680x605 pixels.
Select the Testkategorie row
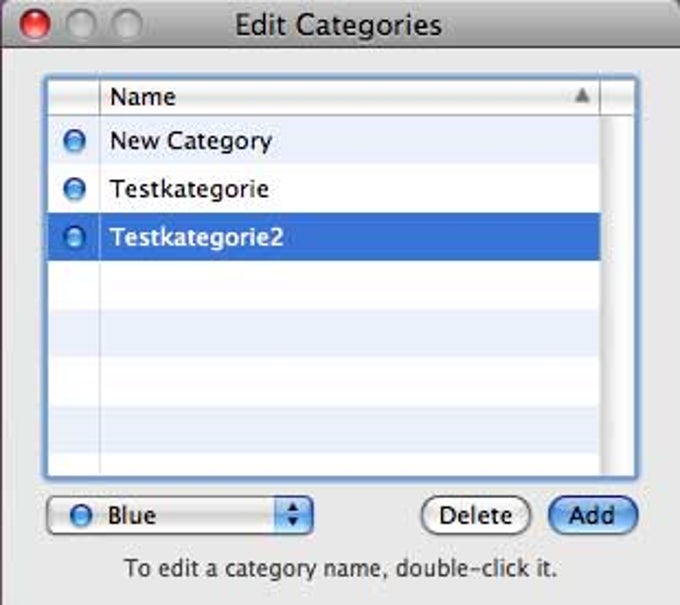tap(324, 189)
